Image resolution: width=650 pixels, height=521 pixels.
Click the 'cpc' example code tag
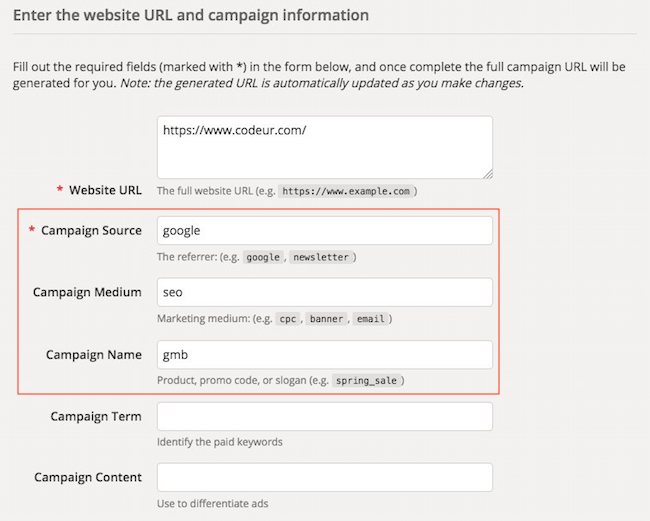click(288, 319)
